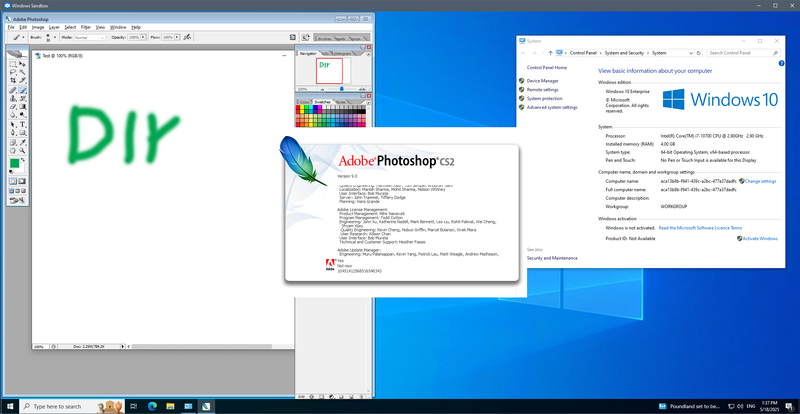
Task: Switch to the Histogram tab
Action: pos(343,53)
